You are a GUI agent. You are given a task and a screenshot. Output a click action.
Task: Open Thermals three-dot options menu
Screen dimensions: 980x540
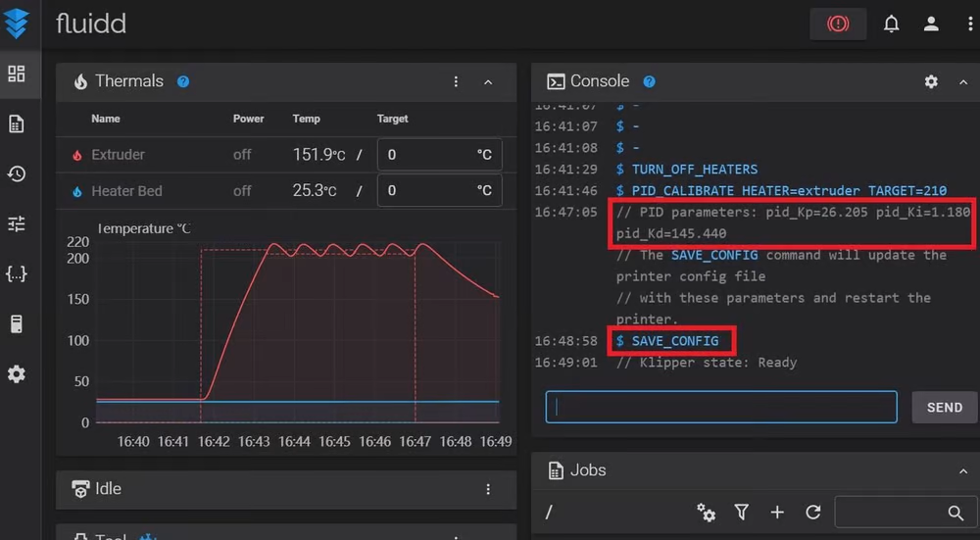tap(456, 82)
